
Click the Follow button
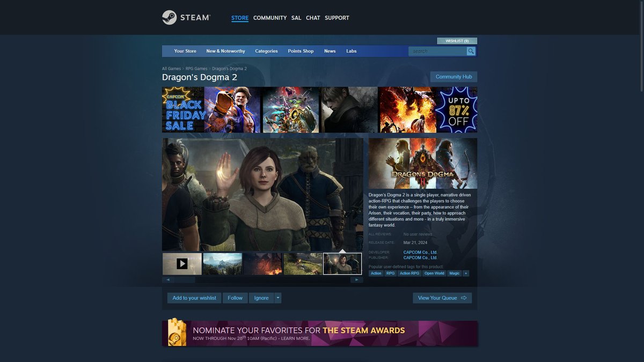[x=235, y=298]
